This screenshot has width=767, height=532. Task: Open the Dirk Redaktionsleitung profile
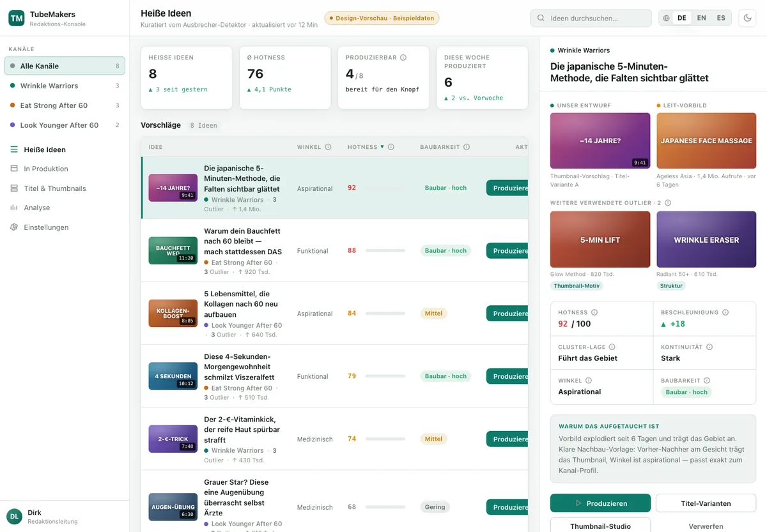click(65, 516)
